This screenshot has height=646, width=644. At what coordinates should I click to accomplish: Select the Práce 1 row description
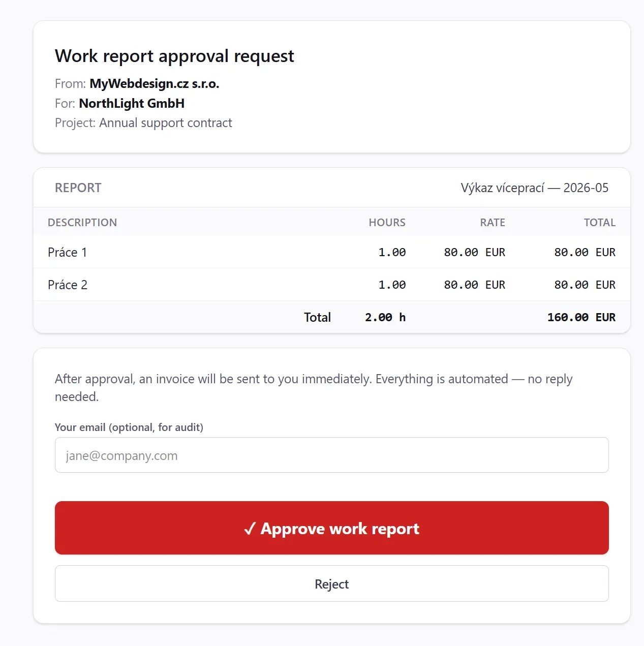click(x=68, y=252)
